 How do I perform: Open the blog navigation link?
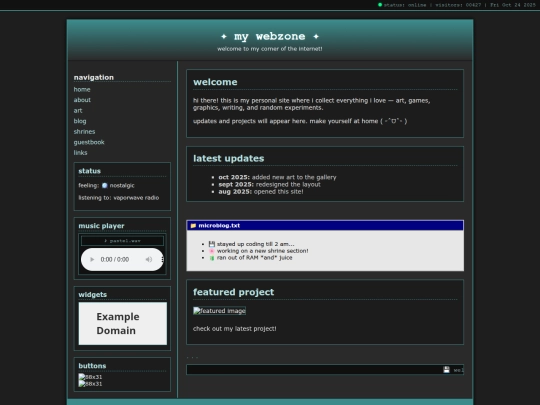pos(80,121)
